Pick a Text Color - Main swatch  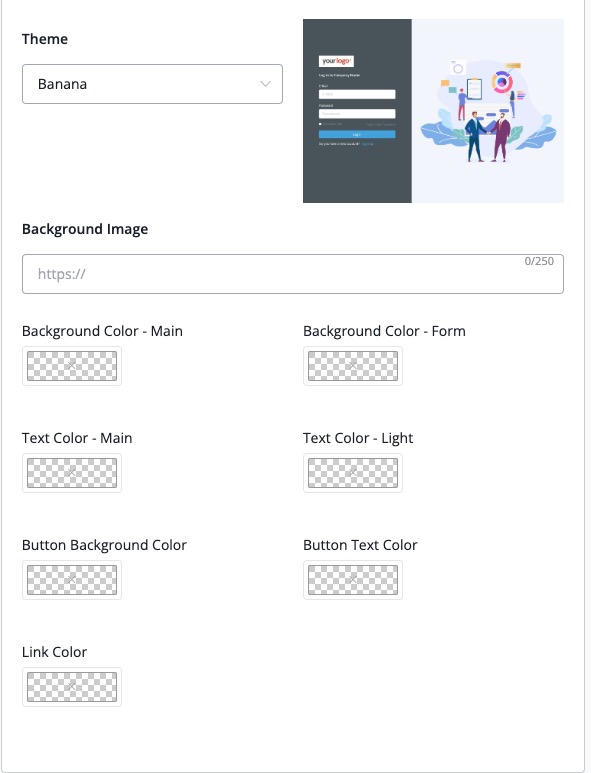click(x=72, y=473)
